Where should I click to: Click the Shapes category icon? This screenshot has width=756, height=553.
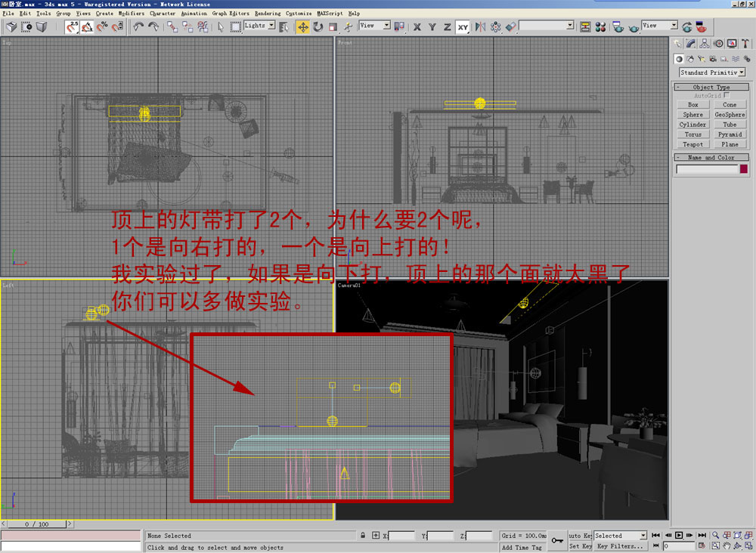(690, 59)
